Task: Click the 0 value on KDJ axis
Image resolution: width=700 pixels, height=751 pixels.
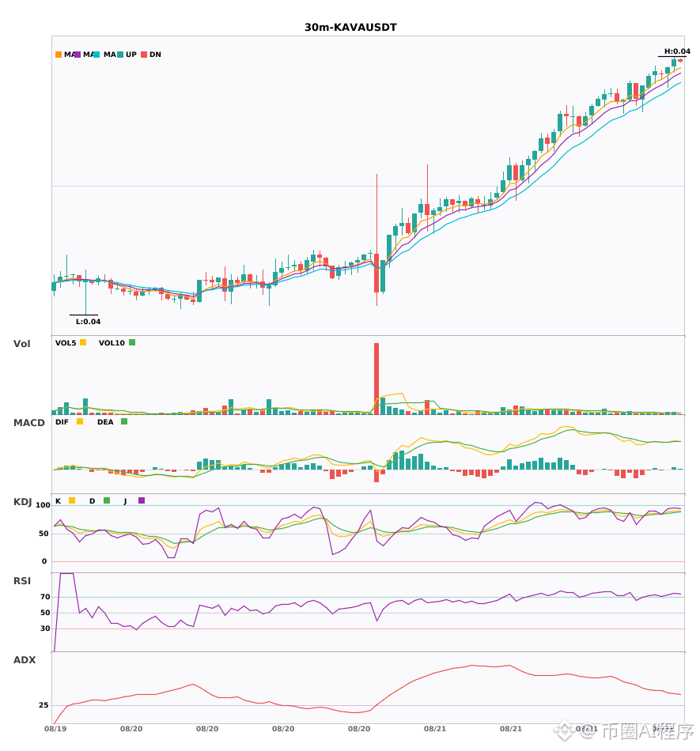Action: pos(44,561)
